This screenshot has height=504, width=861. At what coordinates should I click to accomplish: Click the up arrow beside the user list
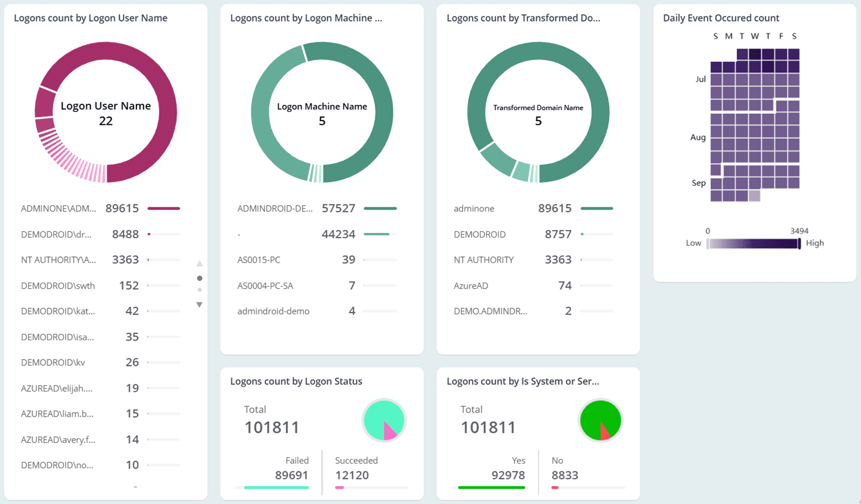[199, 264]
